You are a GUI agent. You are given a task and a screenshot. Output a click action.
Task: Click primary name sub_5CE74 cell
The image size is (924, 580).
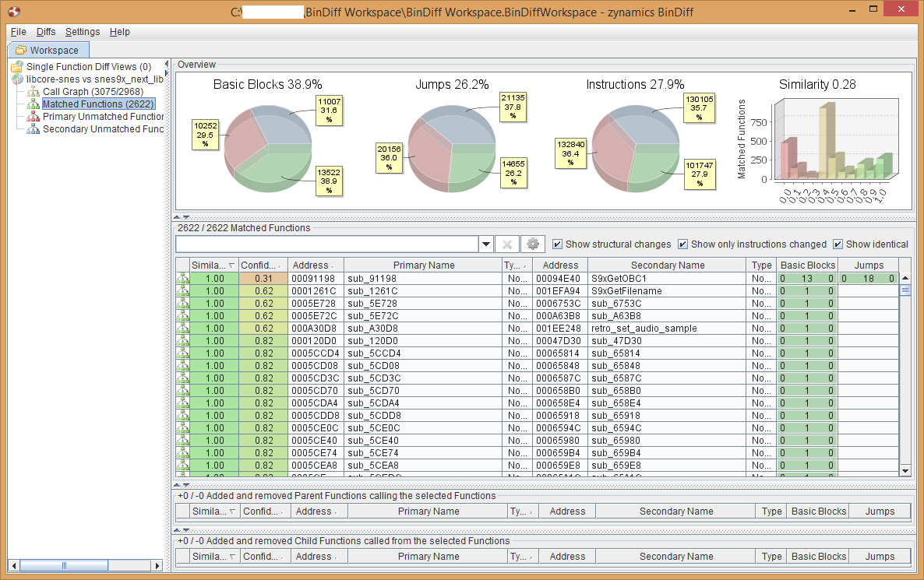click(x=423, y=453)
